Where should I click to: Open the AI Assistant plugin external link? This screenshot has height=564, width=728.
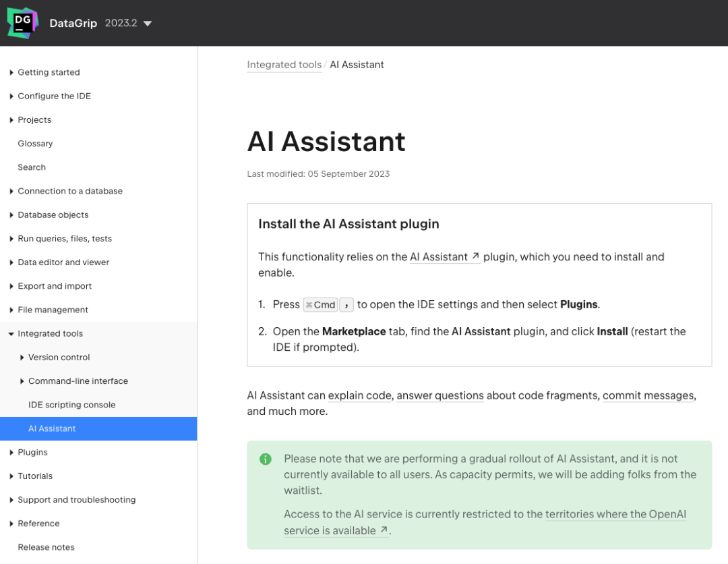click(x=444, y=257)
